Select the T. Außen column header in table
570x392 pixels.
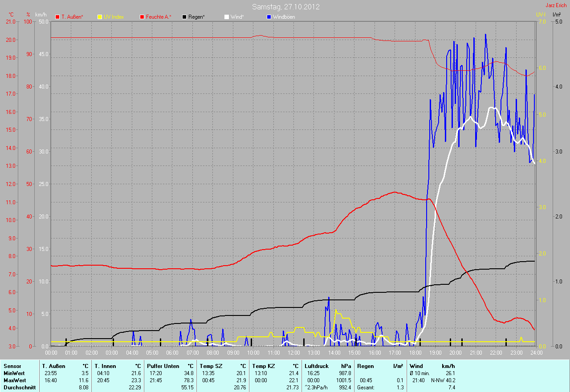[54, 366]
